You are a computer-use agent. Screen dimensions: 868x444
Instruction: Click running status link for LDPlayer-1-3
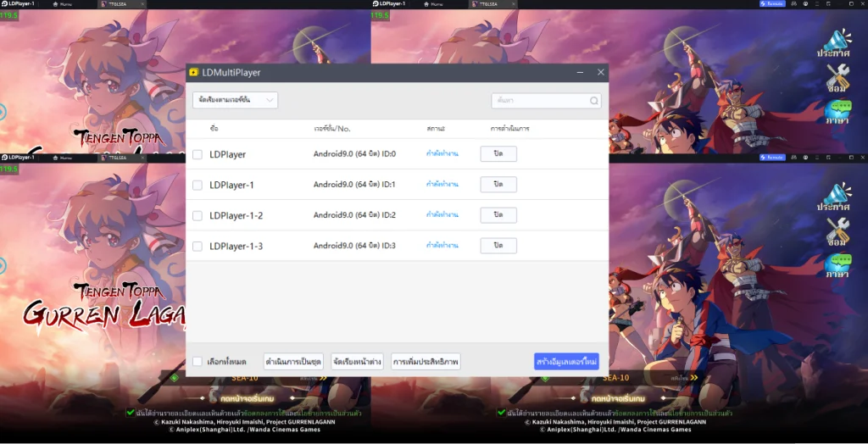pos(442,245)
